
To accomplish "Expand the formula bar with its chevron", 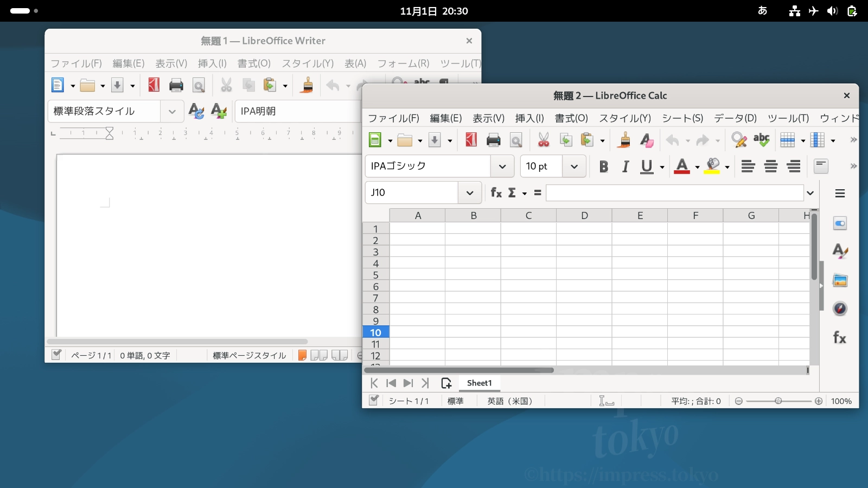I will tap(810, 193).
